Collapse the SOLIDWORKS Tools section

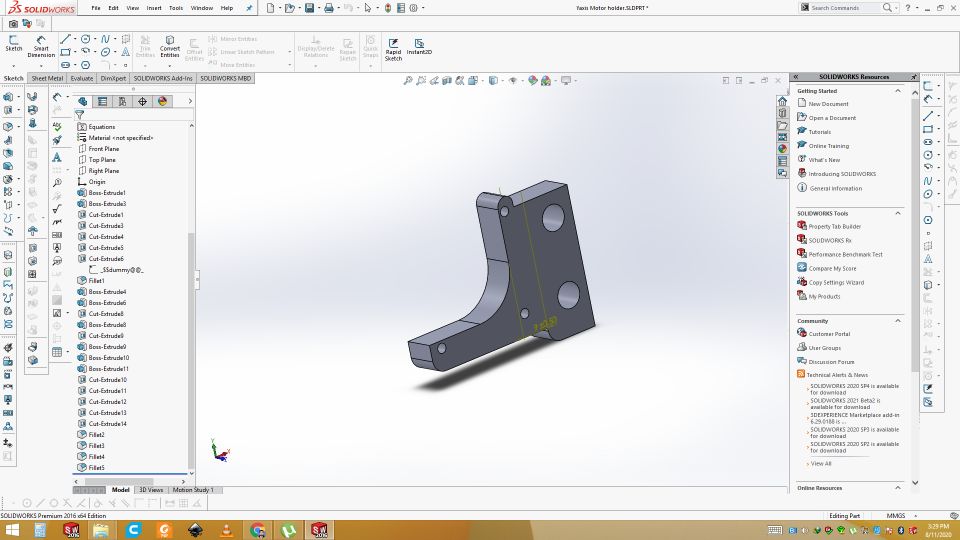pyautogui.click(x=898, y=213)
